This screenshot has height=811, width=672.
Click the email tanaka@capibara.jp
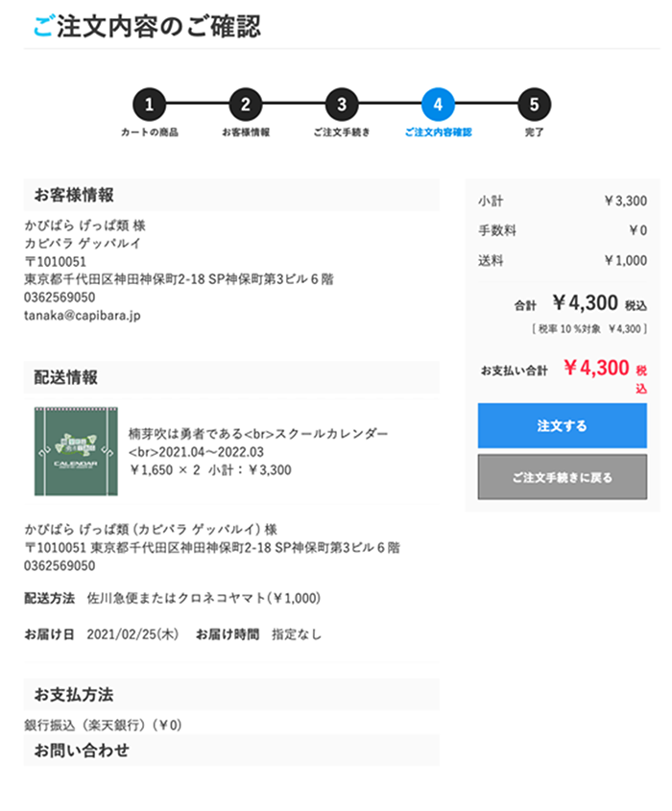[x=83, y=316]
